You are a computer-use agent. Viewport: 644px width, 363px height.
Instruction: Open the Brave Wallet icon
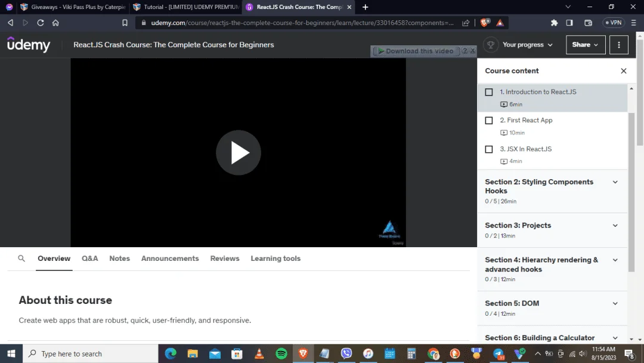click(588, 23)
